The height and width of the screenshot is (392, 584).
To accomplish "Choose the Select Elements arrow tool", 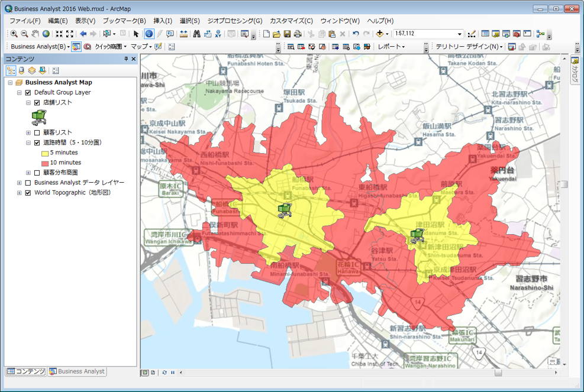I will point(136,34).
